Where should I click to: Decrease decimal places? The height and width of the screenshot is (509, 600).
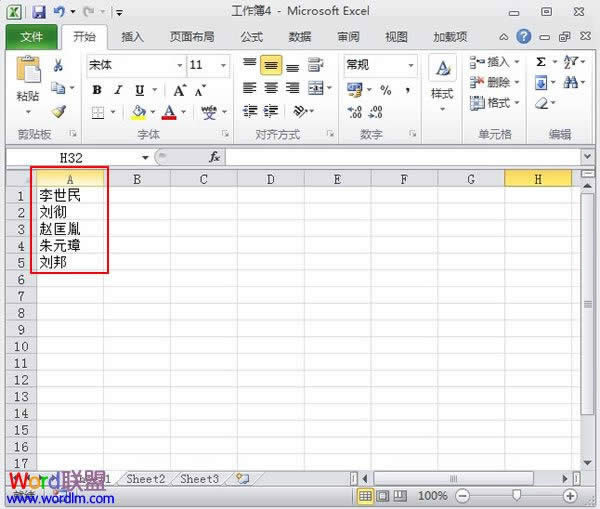coord(375,112)
